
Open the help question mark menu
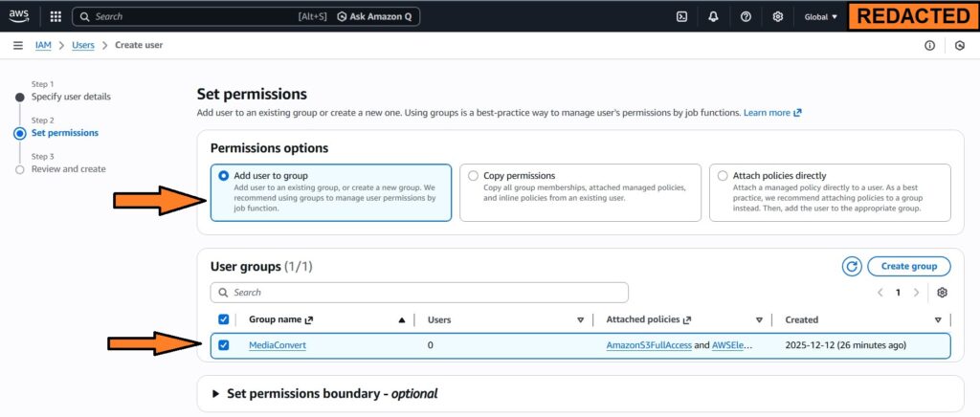coord(746,16)
